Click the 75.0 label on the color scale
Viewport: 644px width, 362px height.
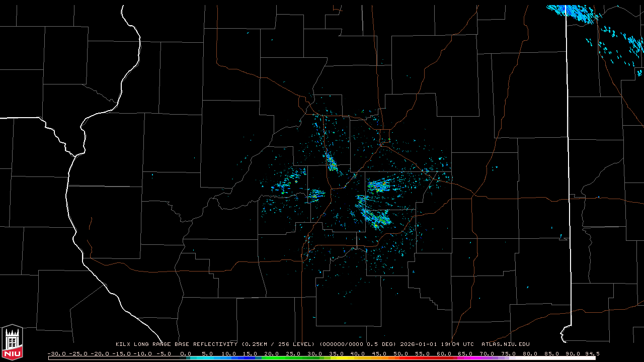(508, 353)
